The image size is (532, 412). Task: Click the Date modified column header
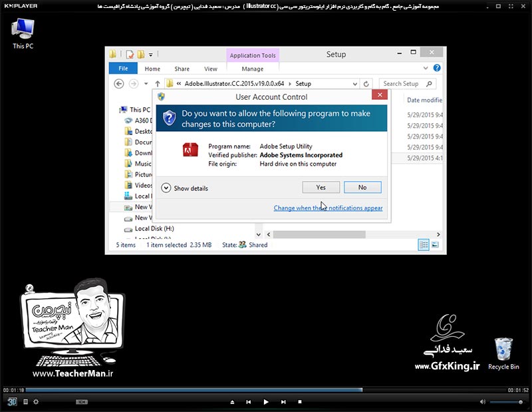point(424,100)
